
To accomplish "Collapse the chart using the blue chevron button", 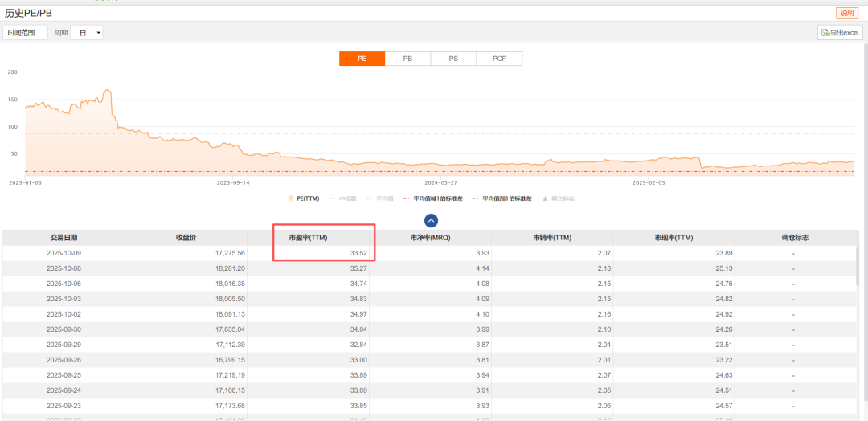I will [432, 220].
